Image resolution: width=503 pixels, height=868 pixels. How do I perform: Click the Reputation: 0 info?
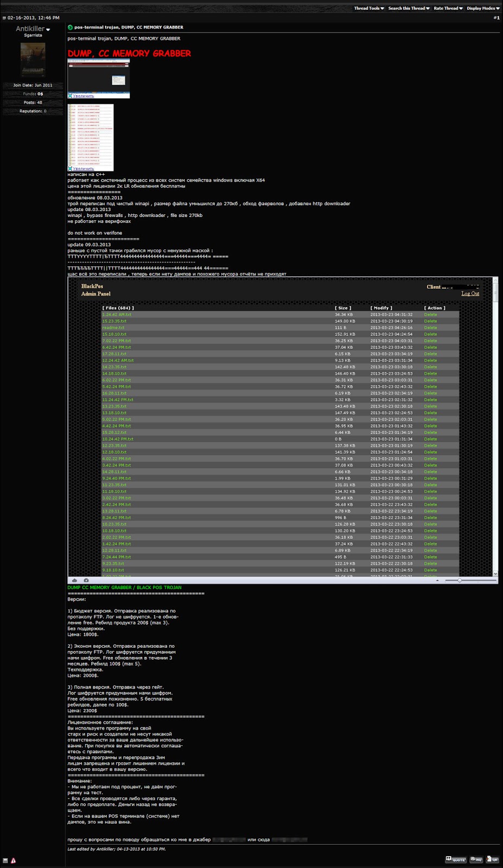click(33, 111)
